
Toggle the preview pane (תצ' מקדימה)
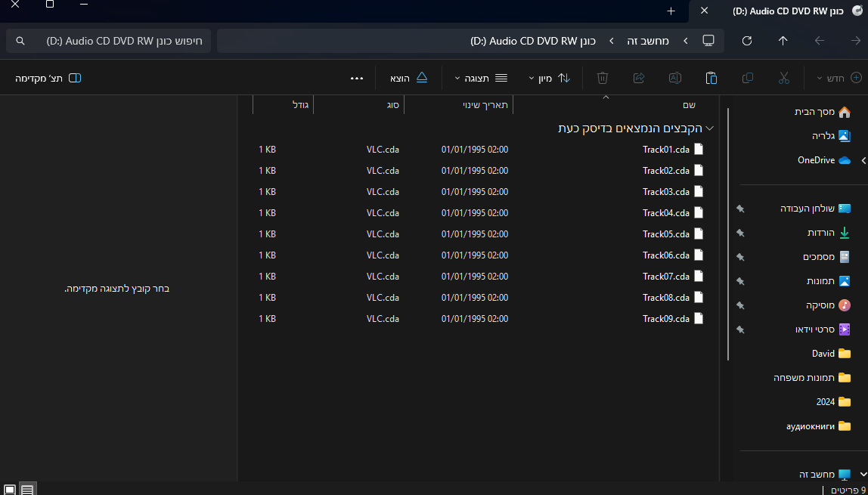[x=48, y=78]
